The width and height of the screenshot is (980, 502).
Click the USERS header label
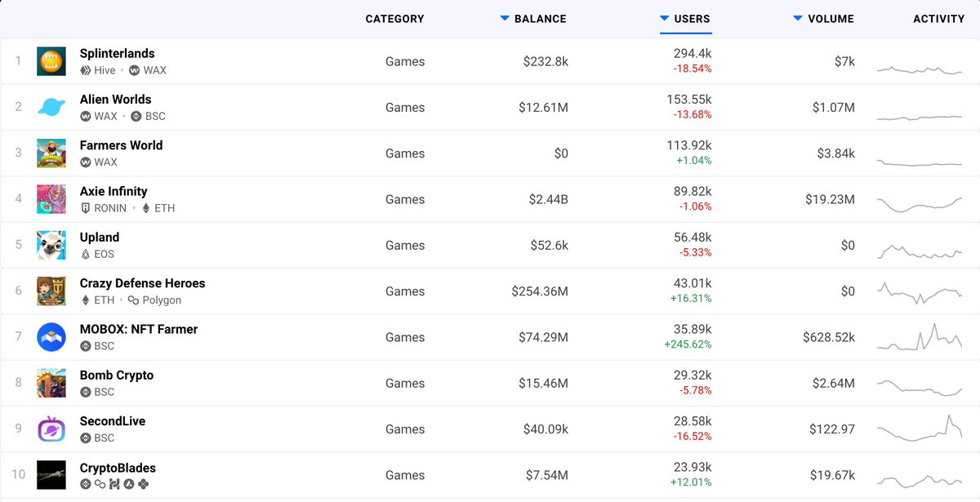click(693, 19)
